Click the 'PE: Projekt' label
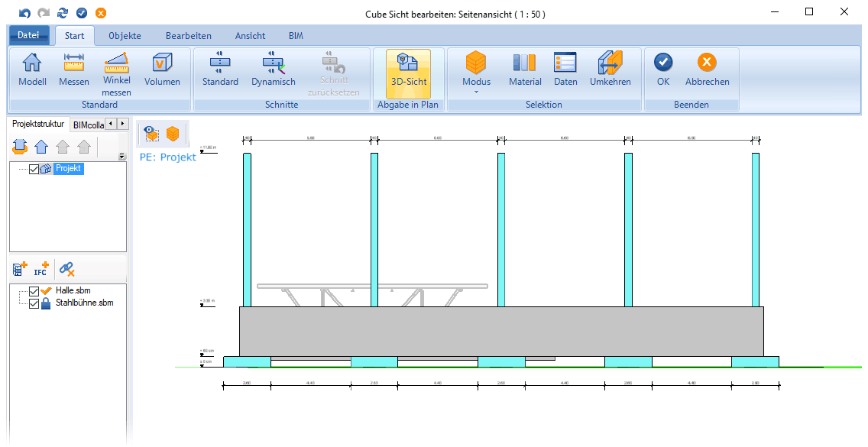868x447 pixels. coord(168,157)
